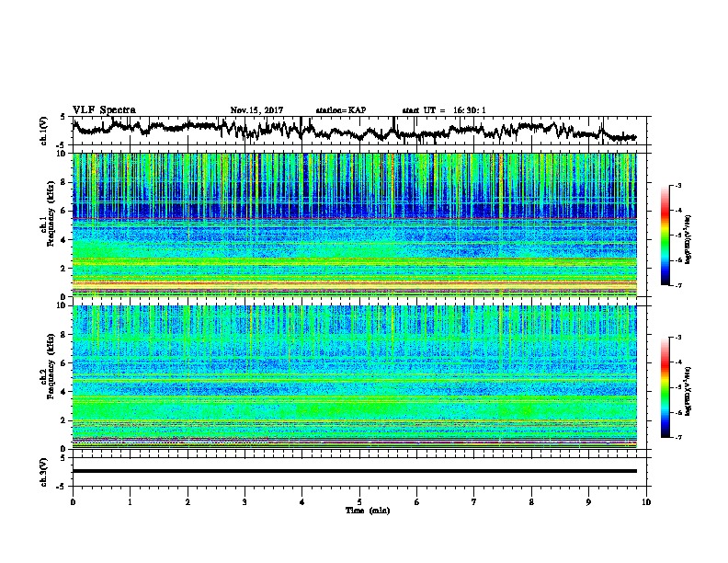Click the "station=KAP" header label
The width and height of the screenshot is (728, 563).
click(341, 110)
